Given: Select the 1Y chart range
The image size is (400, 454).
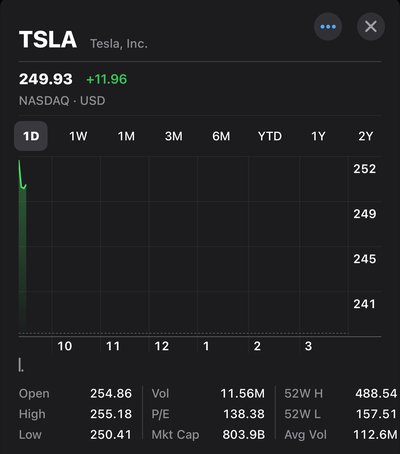Looking at the screenshot, I should pos(318,136).
